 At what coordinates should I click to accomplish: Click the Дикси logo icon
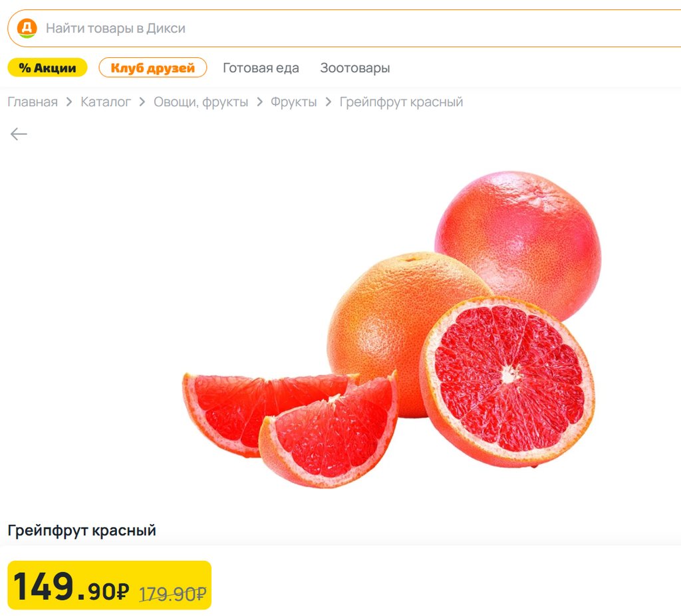pos(27,28)
